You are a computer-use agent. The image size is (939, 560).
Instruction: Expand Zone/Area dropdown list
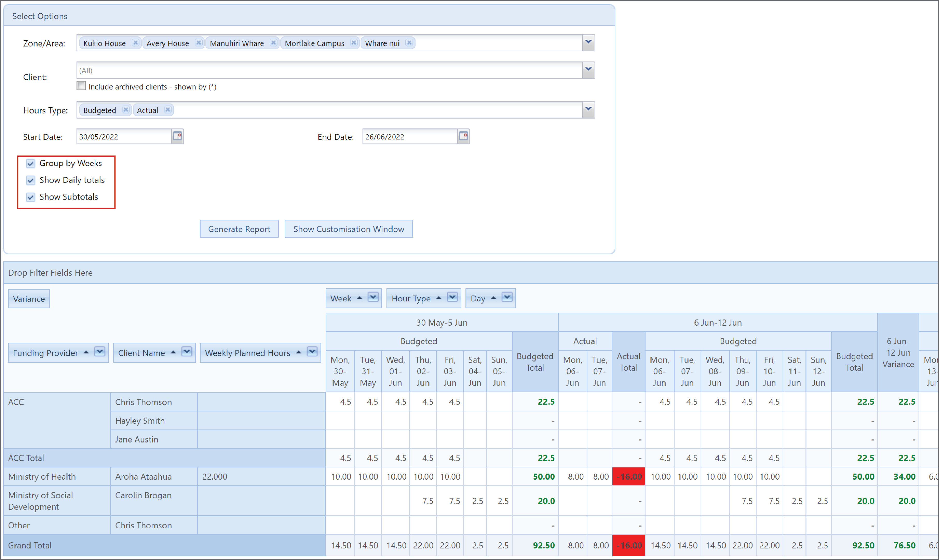tap(589, 43)
